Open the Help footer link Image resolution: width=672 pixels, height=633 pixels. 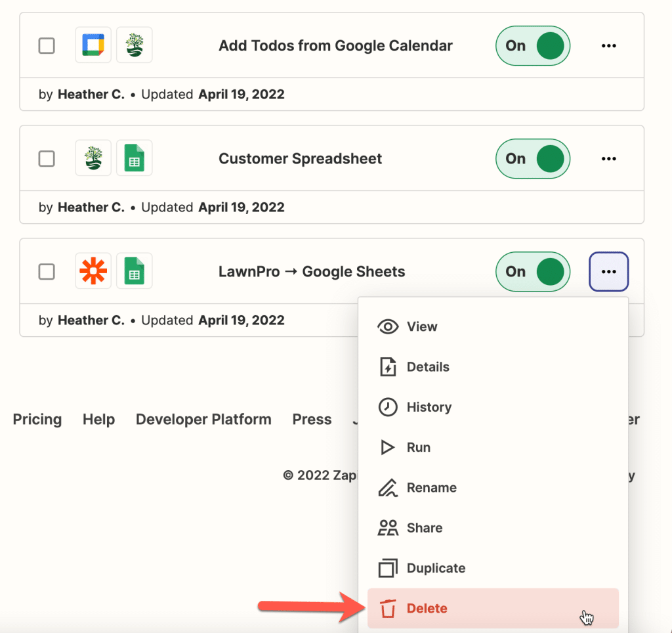(98, 420)
